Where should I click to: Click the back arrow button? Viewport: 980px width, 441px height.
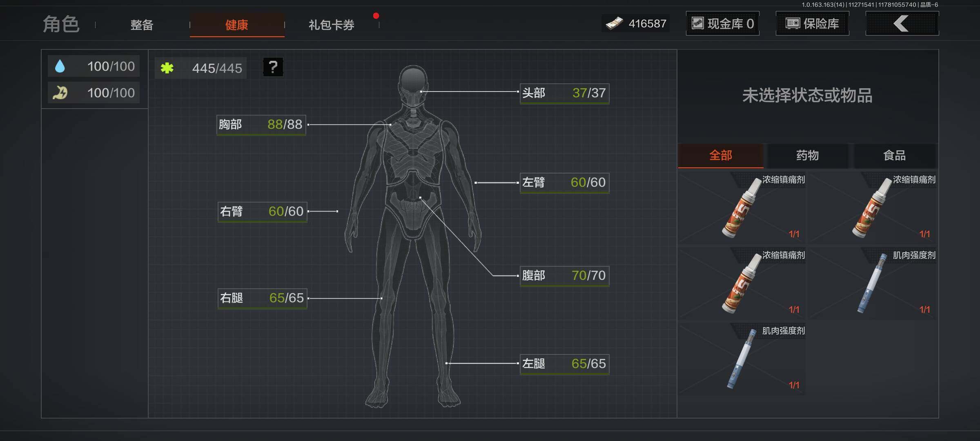tap(902, 24)
